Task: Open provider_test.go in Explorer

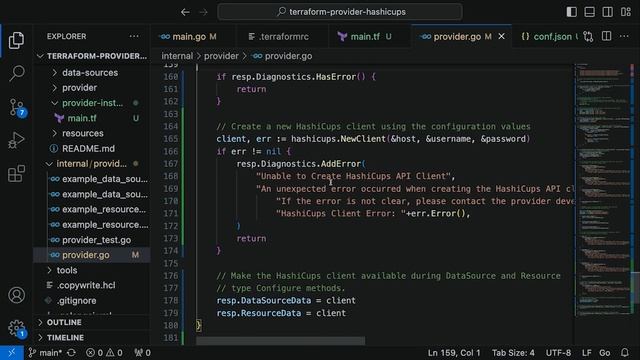Action: 92,240
